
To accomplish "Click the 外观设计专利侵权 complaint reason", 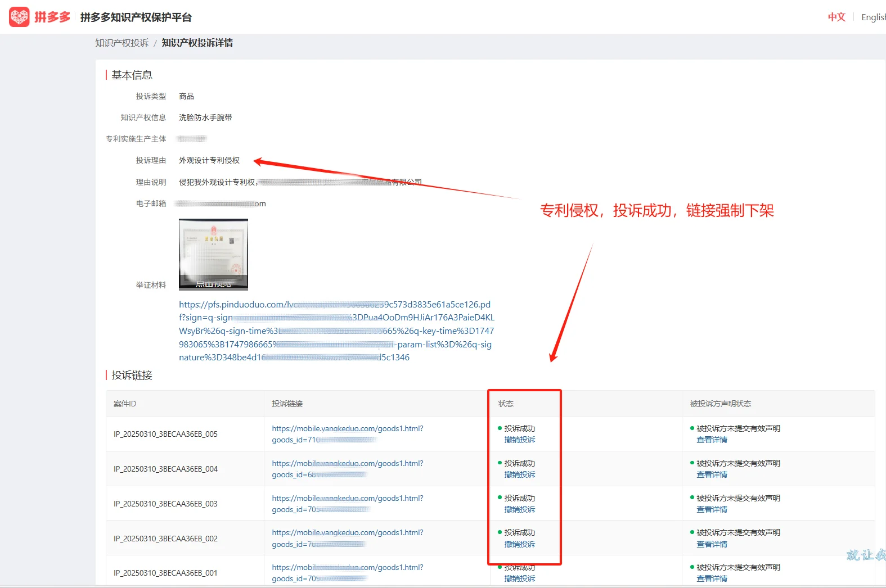I will pos(209,160).
